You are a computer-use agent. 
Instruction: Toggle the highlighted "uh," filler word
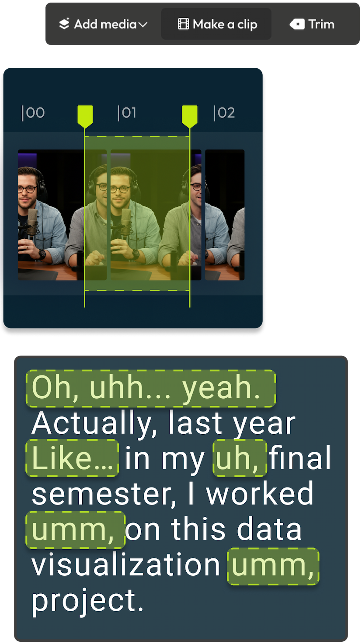point(240,458)
